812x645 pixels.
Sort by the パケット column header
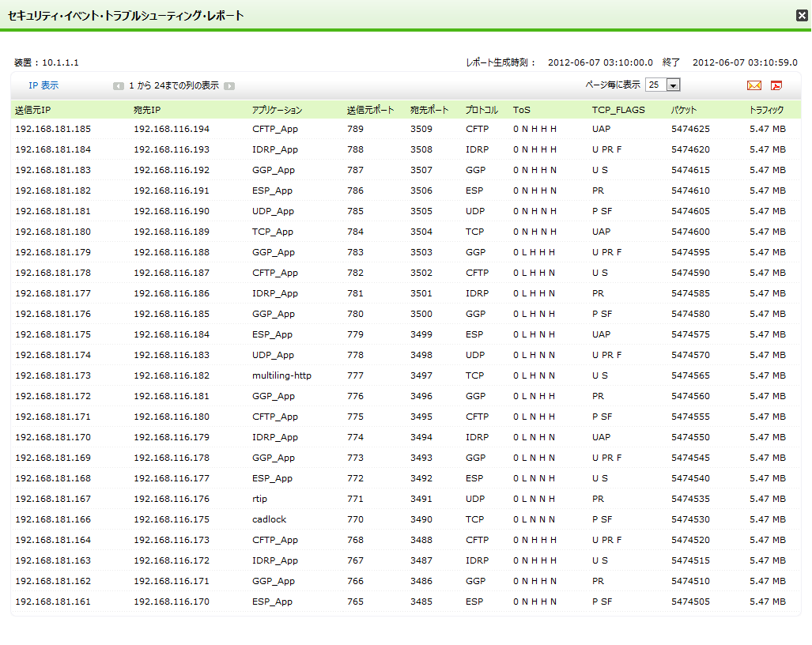coord(684,110)
